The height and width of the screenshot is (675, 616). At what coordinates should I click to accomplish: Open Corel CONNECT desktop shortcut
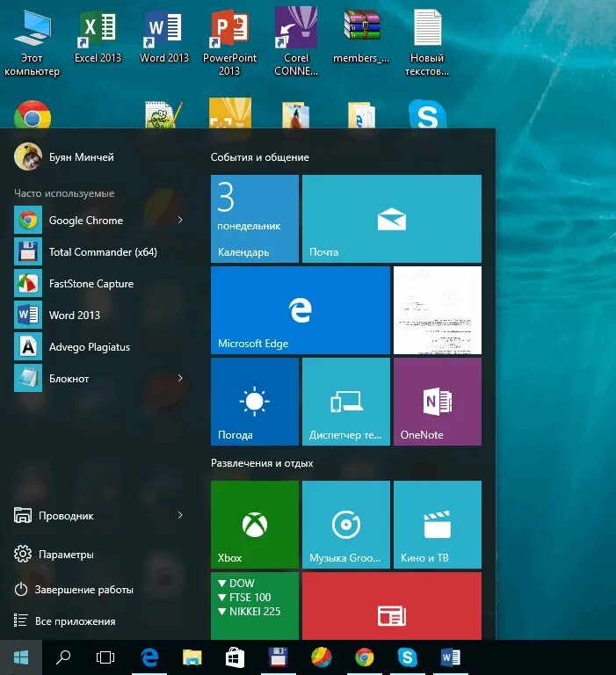click(296, 42)
